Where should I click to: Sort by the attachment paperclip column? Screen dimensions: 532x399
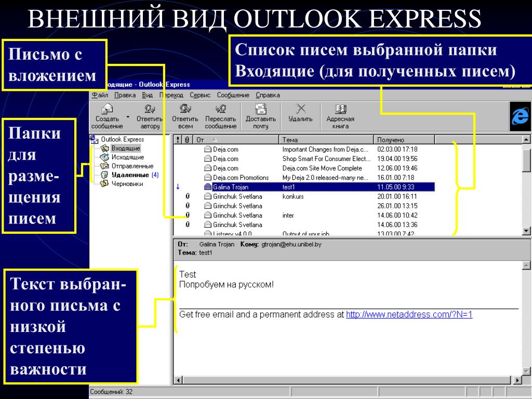click(187, 139)
